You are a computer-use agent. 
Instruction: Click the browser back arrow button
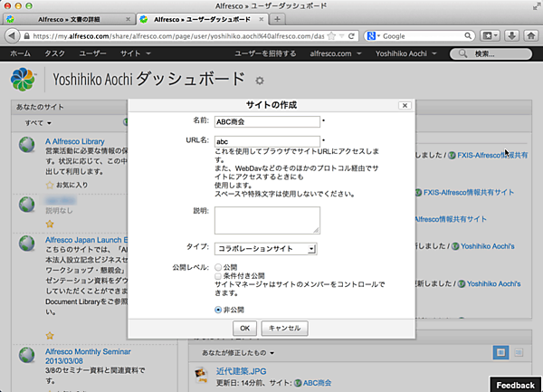[12, 36]
